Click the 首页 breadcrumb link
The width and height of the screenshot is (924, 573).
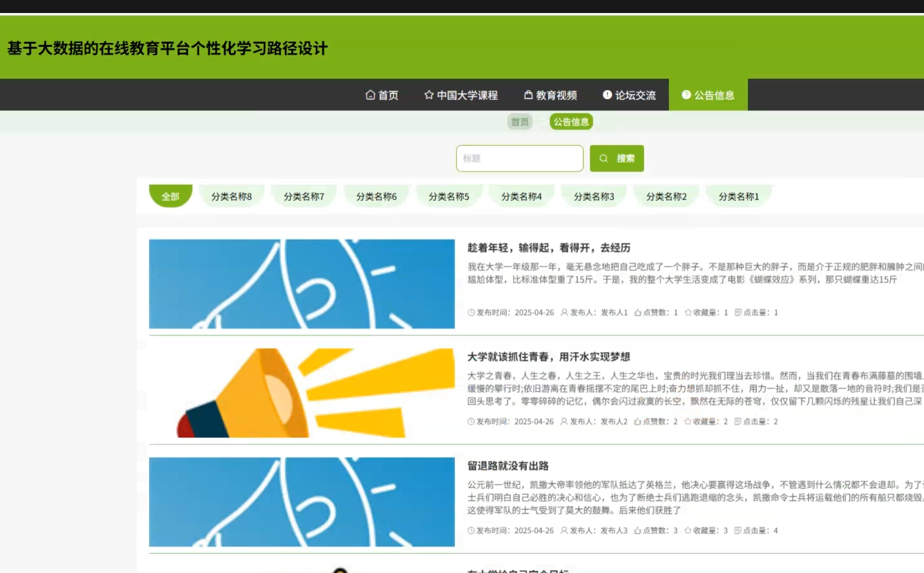[520, 122]
